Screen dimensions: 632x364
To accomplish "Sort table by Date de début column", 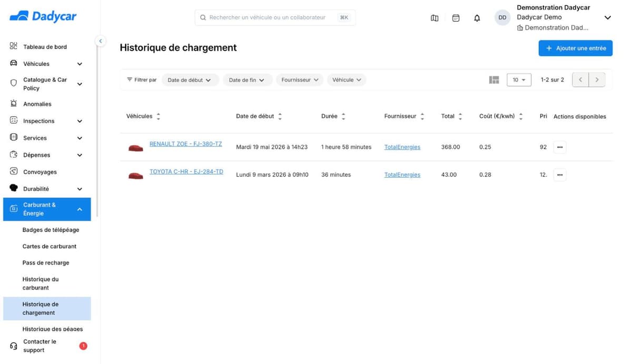I will [x=280, y=117].
